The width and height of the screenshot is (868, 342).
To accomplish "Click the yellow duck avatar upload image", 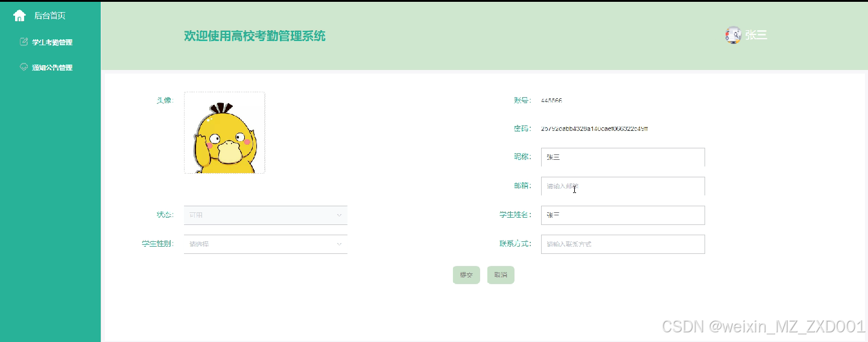I will click(224, 133).
